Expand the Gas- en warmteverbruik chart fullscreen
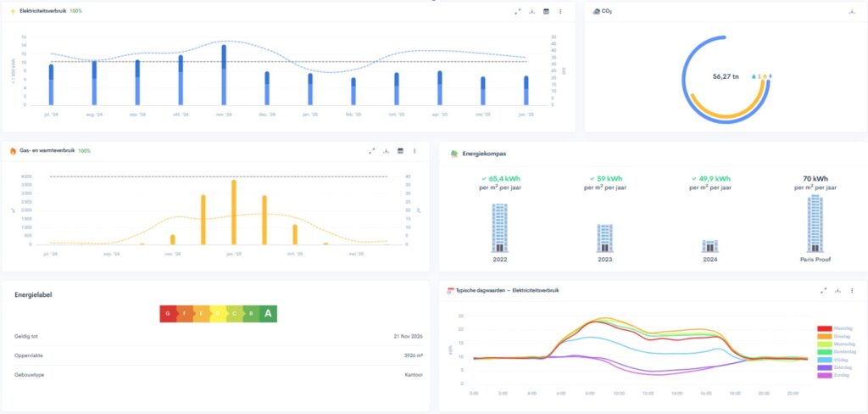The height and width of the screenshot is (414, 868). pyautogui.click(x=371, y=151)
